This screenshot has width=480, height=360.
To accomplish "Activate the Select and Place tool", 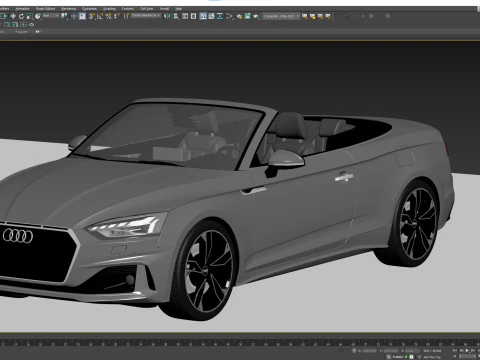I will (38, 16).
